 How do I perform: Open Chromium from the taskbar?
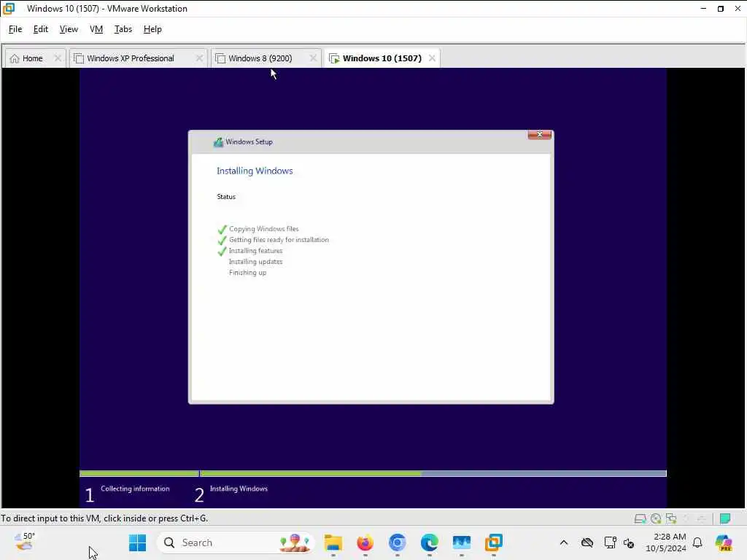(398, 542)
